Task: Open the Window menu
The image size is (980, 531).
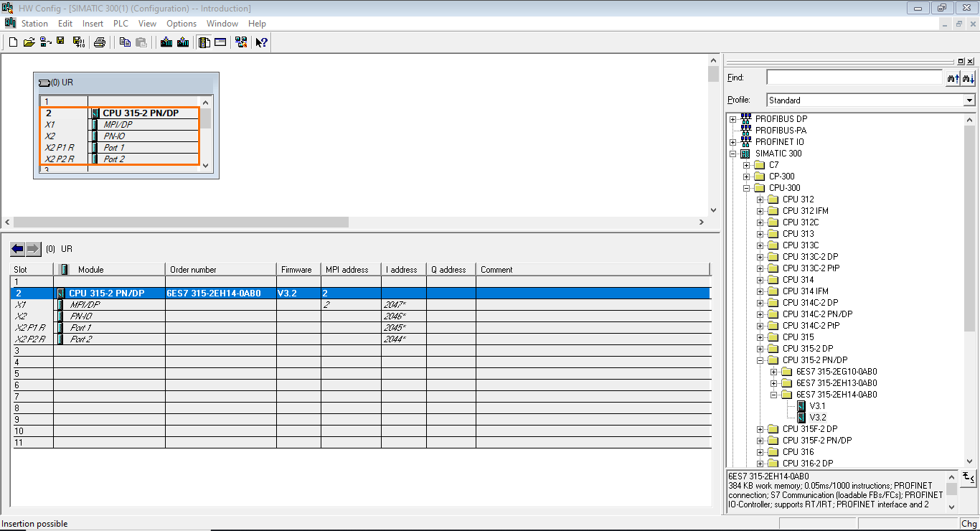Action: pyautogui.click(x=222, y=24)
